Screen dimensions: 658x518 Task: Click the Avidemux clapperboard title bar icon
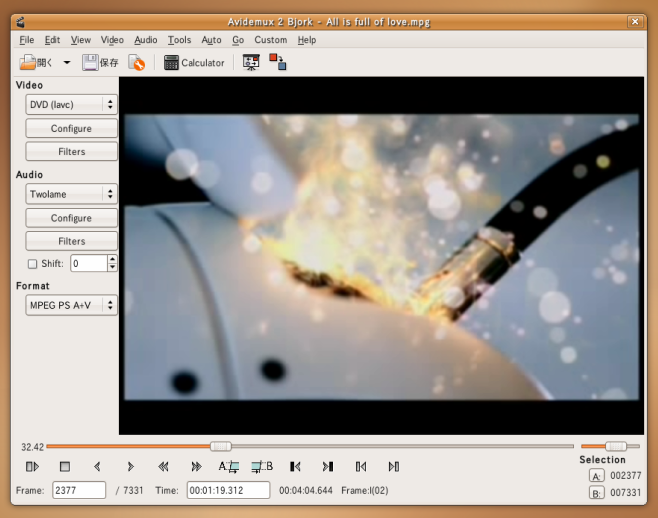[x=21, y=22]
